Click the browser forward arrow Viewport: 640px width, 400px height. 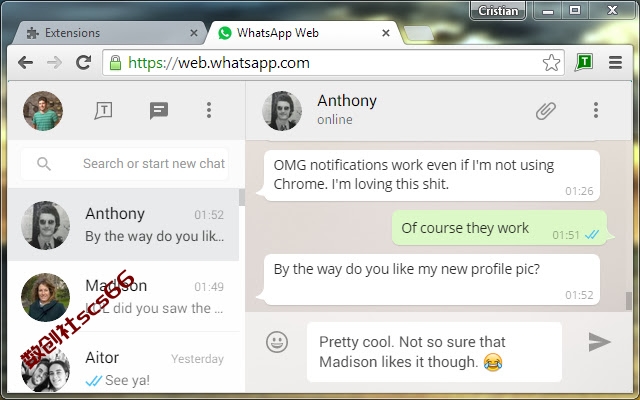point(54,62)
